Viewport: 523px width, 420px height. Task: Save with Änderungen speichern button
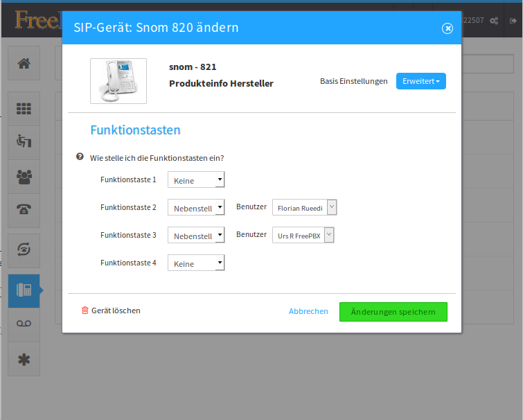click(393, 312)
